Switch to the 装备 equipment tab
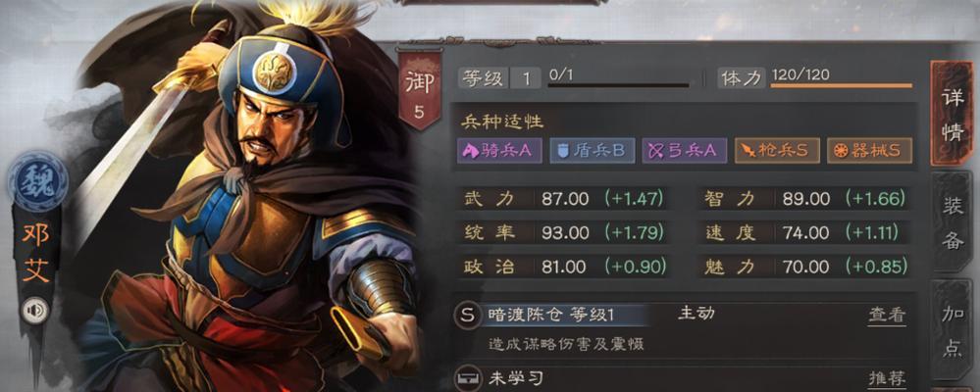The width and height of the screenshot is (980, 392). point(952,222)
